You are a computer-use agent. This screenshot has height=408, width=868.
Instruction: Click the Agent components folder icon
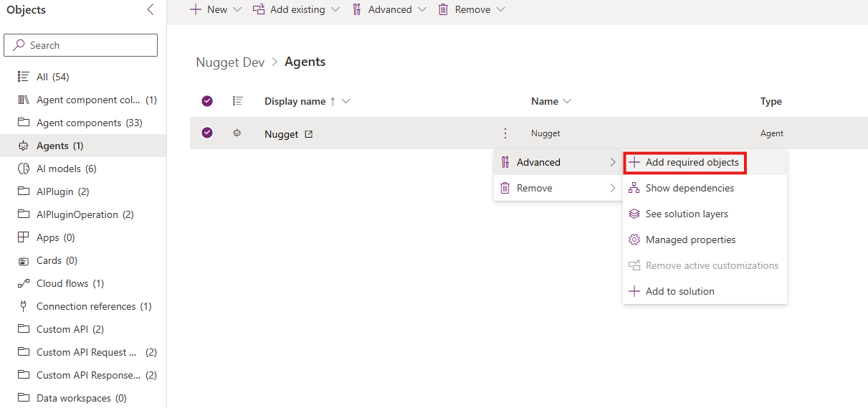[23, 123]
